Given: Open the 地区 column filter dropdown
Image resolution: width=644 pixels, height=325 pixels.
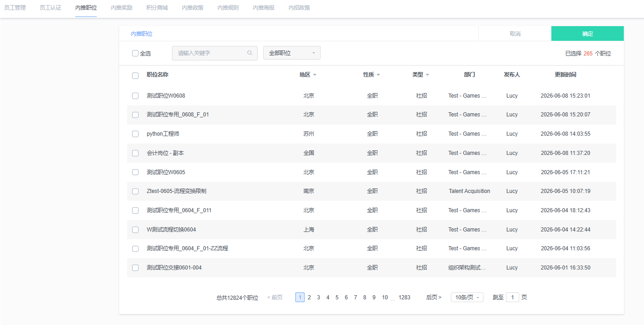Looking at the screenshot, I should (315, 75).
